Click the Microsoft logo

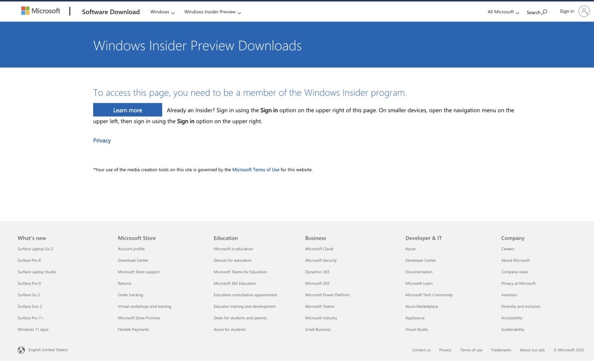tap(41, 11)
